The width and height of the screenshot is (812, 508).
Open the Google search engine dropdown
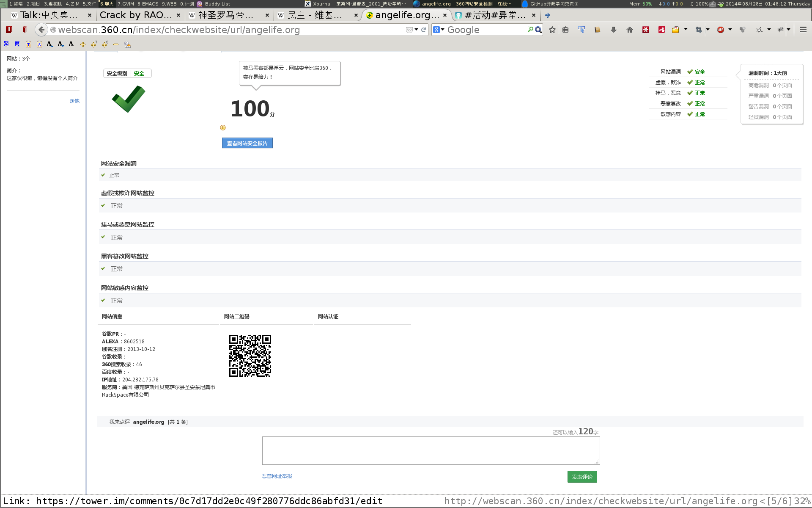[439, 30]
